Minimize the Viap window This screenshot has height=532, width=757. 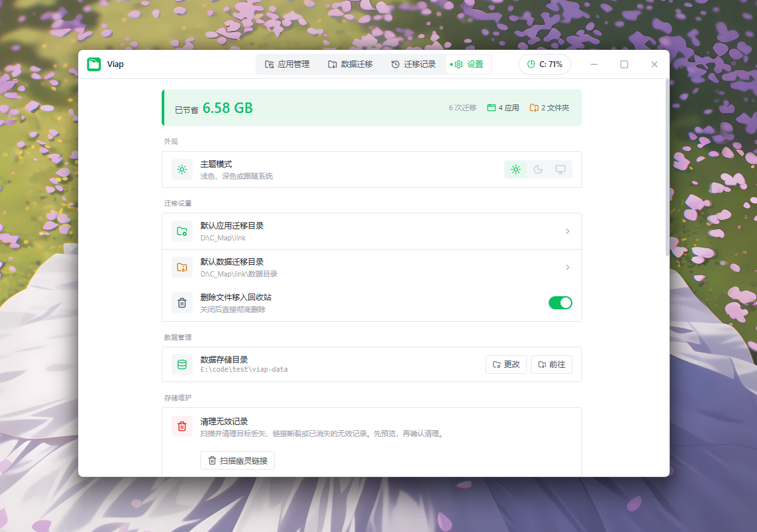click(594, 64)
